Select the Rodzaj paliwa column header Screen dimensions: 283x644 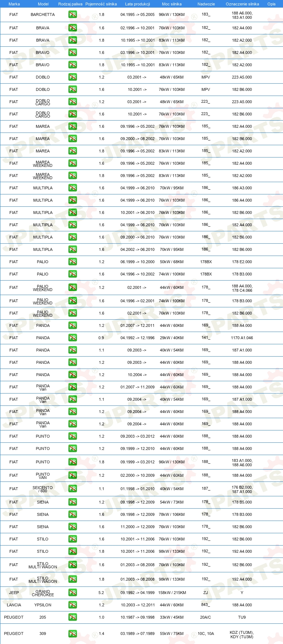pyautogui.click(x=70, y=4)
